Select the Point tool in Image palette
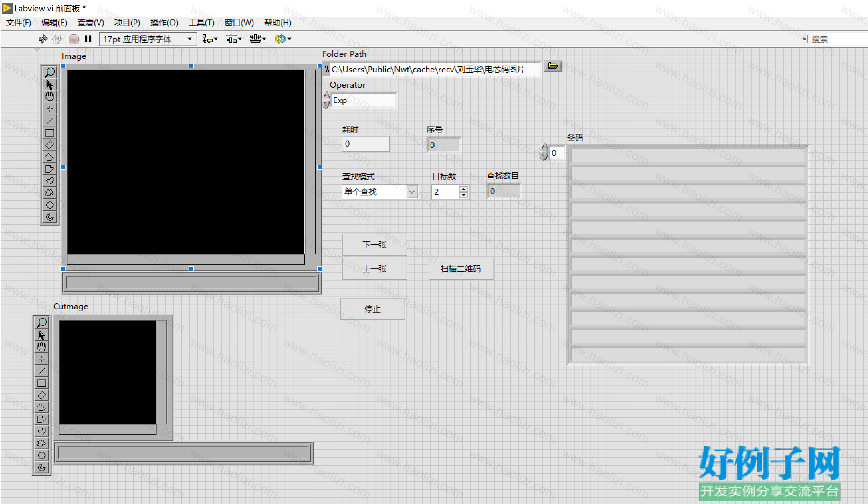This screenshot has height=504, width=868. pyautogui.click(x=49, y=109)
